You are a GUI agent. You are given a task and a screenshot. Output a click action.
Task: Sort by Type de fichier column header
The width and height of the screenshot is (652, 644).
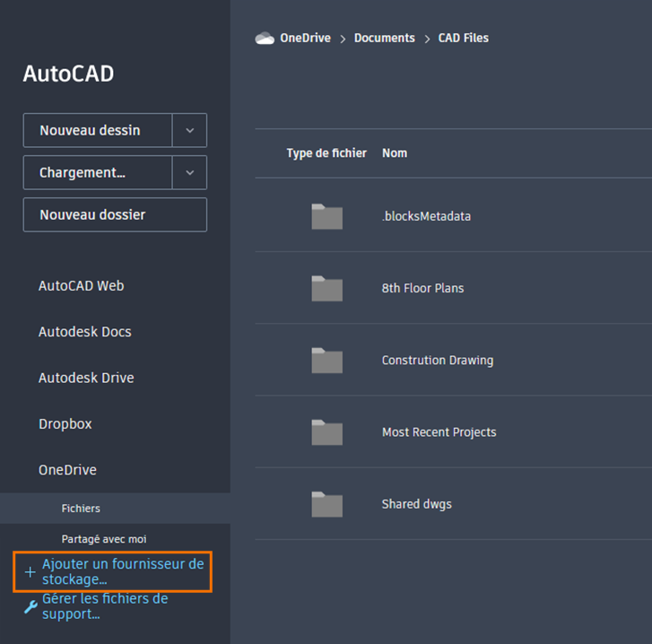326,153
